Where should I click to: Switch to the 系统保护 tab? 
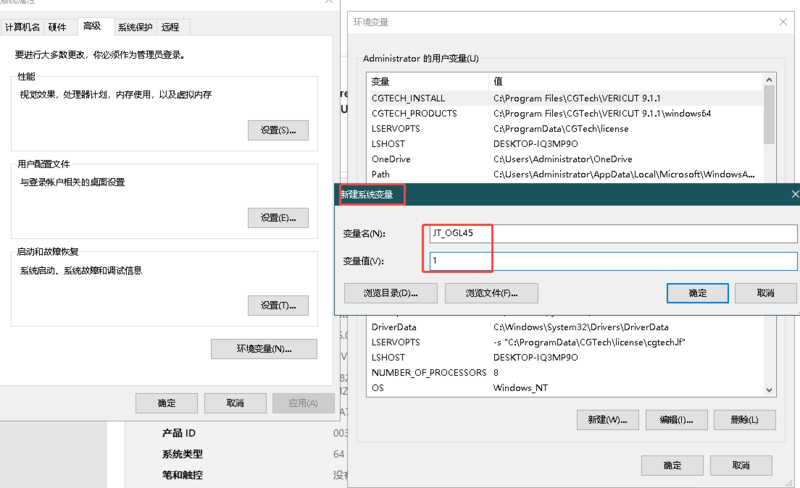coord(134,27)
